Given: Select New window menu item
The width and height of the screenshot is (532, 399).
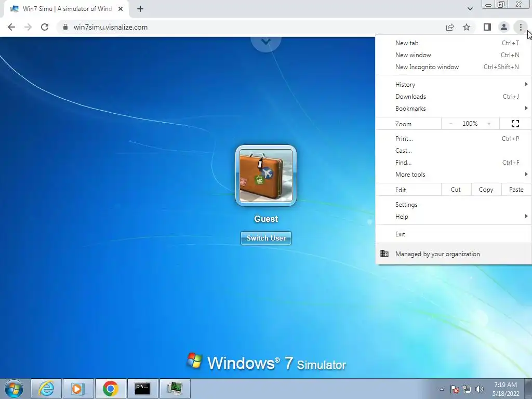Looking at the screenshot, I should pyautogui.click(x=454, y=55).
